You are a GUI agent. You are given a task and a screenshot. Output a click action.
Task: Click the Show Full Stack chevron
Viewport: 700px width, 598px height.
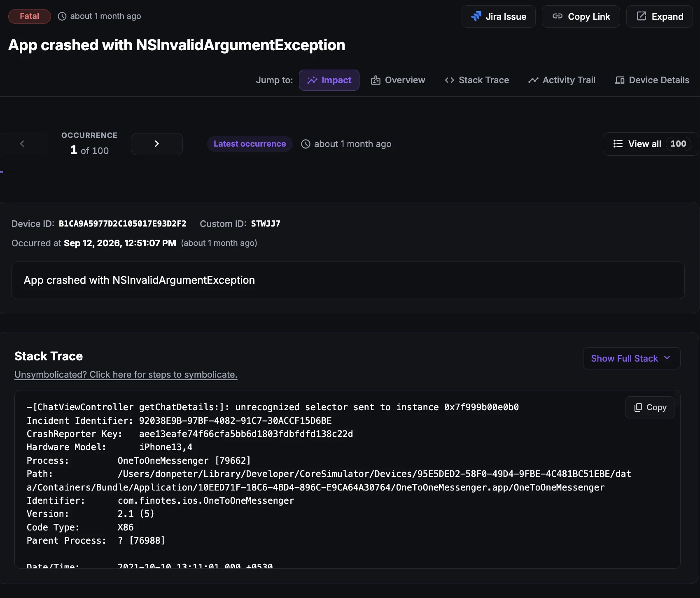point(667,358)
